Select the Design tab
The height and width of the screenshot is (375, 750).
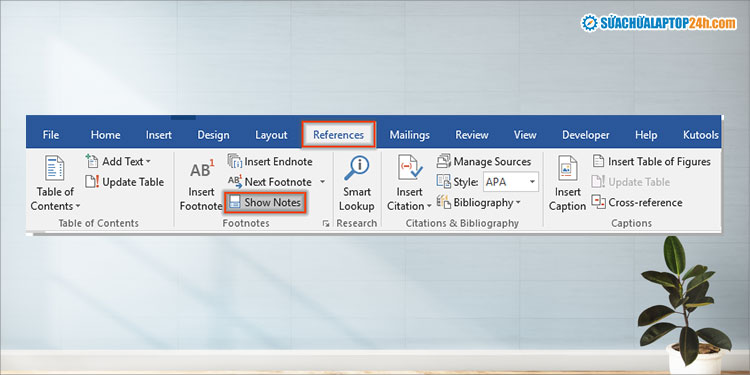pos(213,135)
